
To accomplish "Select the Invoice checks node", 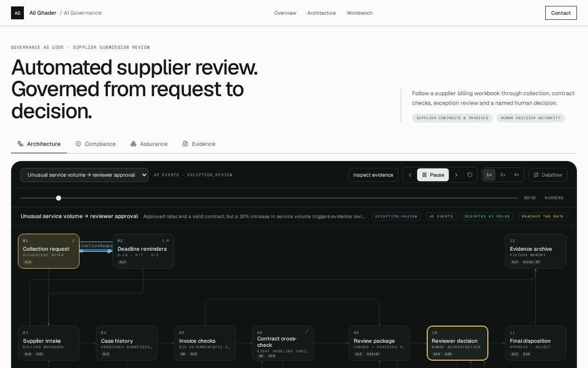I will pos(205,343).
